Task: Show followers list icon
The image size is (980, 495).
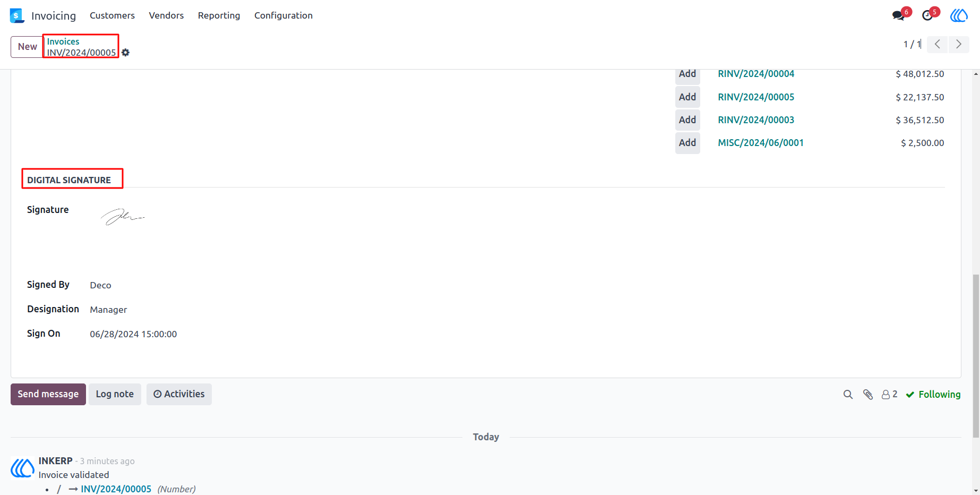Action: pyautogui.click(x=889, y=394)
